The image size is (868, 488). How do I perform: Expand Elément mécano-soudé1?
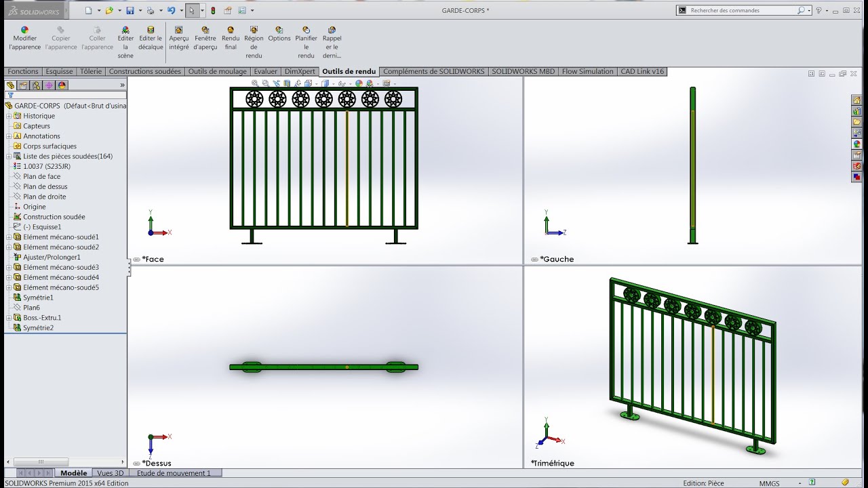[9, 237]
